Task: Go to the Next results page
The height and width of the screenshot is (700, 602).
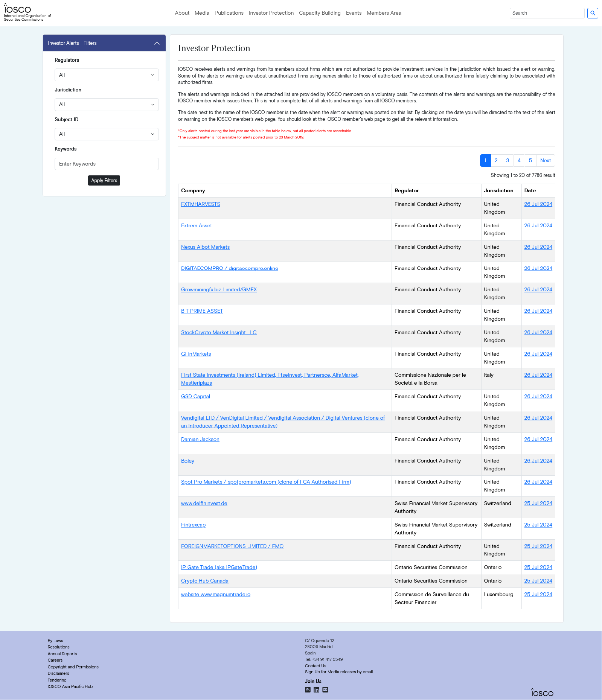Action: click(x=545, y=161)
